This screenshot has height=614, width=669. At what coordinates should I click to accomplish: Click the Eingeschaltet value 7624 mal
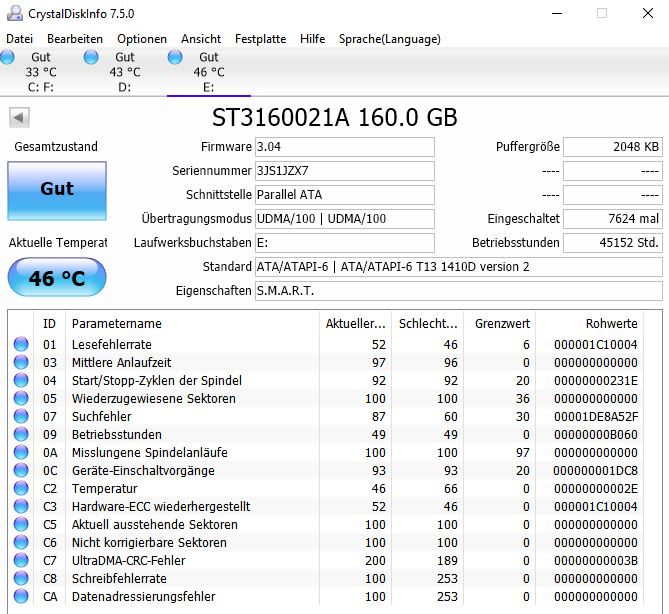point(613,218)
